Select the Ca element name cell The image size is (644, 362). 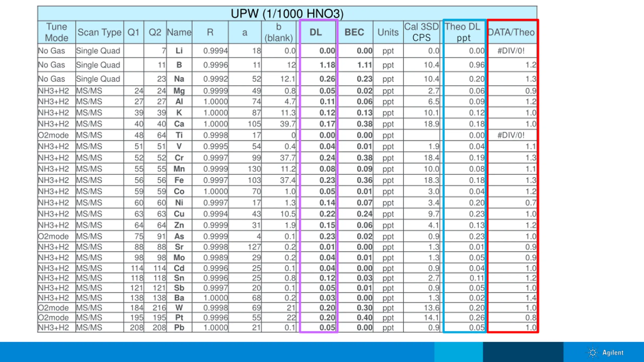tap(179, 124)
